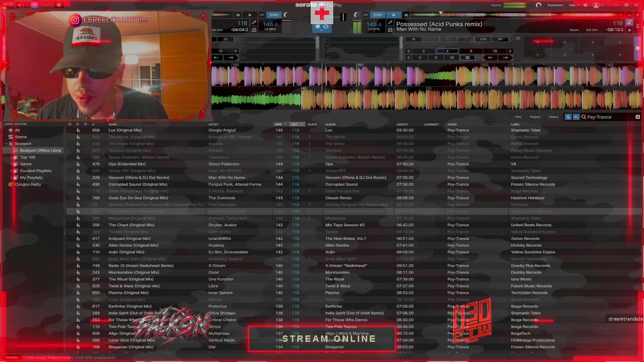This screenshot has height=362, width=644.
Task: Sort library by the ARTIST column header
Action: pos(214,124)
